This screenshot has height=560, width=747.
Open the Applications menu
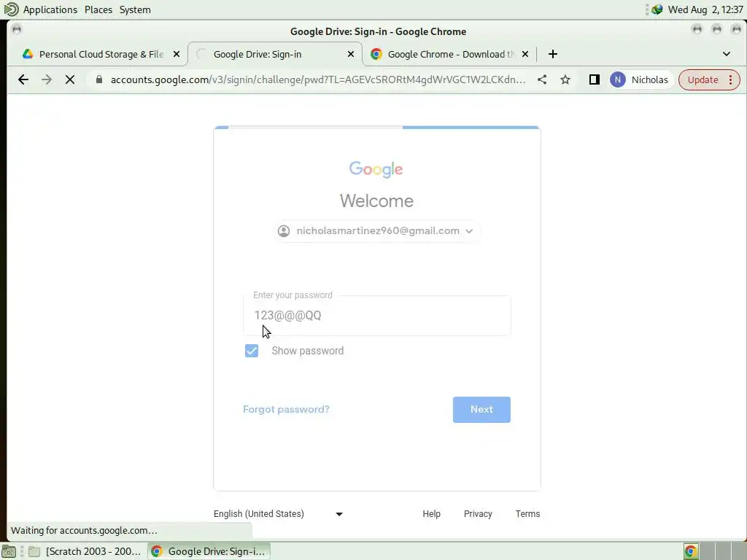[50, 9]
